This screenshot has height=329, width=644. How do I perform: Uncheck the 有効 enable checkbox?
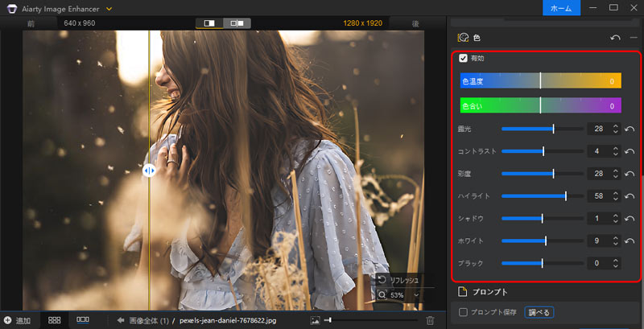[463, 58]
